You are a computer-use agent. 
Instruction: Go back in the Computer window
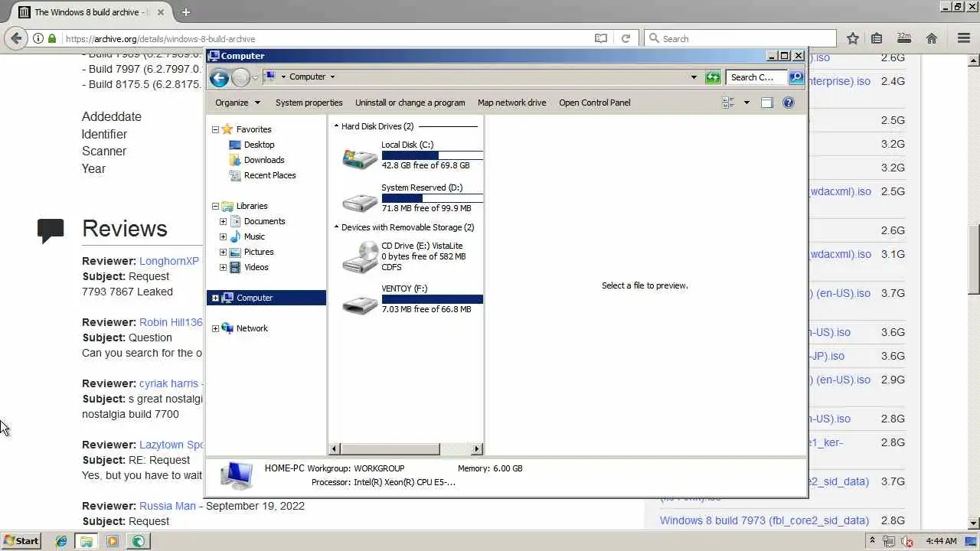pos(219,77)
